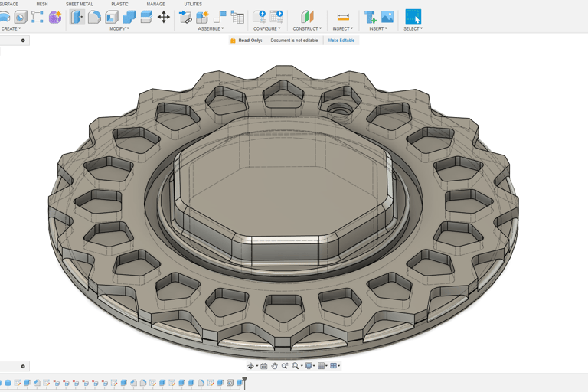This screenshot has width=588, height=392.
Task: Select the Shell tool
Action: [x=112, y=17]
